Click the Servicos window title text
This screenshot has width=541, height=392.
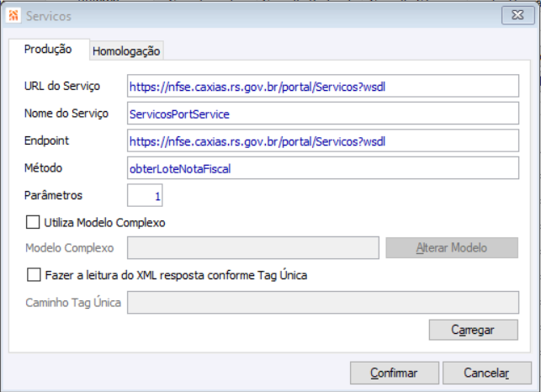pos(49,15)
